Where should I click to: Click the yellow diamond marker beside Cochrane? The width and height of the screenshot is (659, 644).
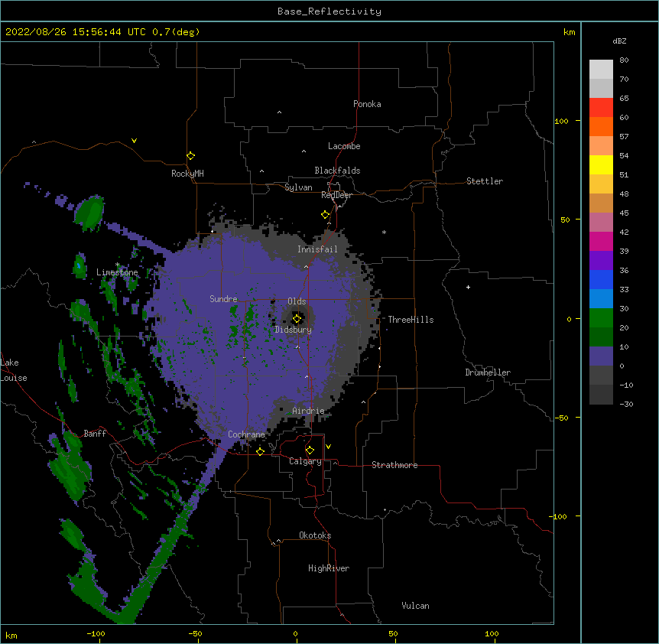(260, 451)
